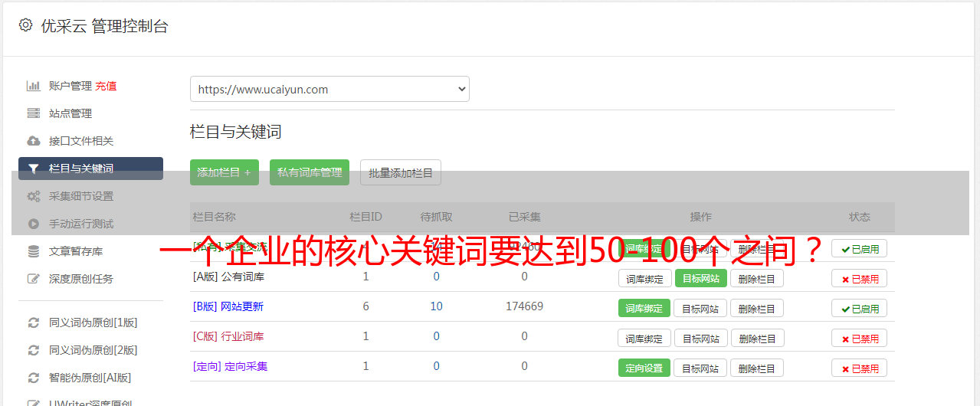
Task: Follow the red 充值 recharge link
Action: pos(107,86)
